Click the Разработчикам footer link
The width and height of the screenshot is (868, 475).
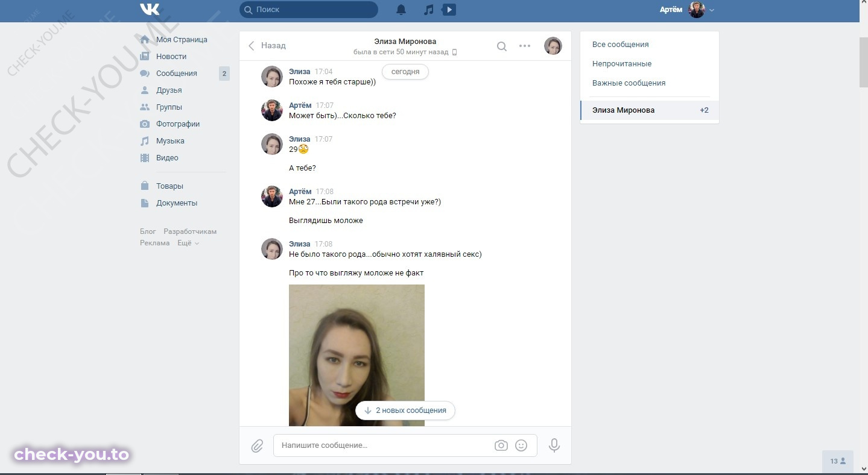[x=190, y=231]
